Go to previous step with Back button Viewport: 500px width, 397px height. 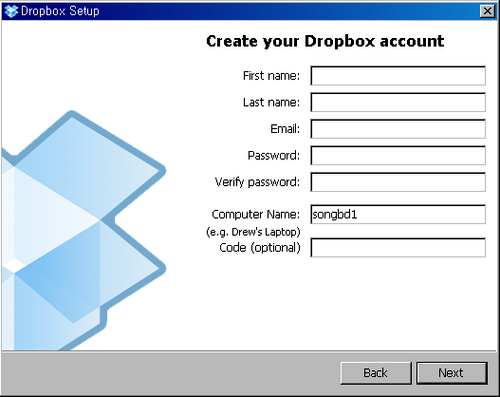(x=376, y=373)
